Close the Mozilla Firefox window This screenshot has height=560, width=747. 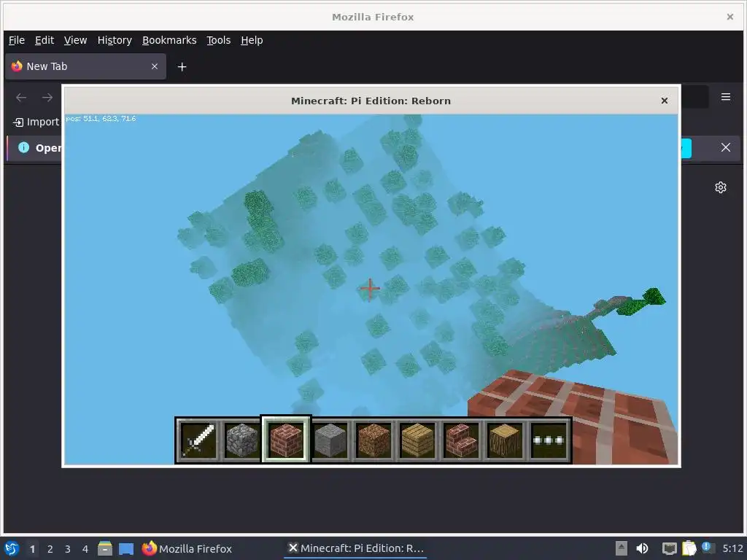click(729, 17)
